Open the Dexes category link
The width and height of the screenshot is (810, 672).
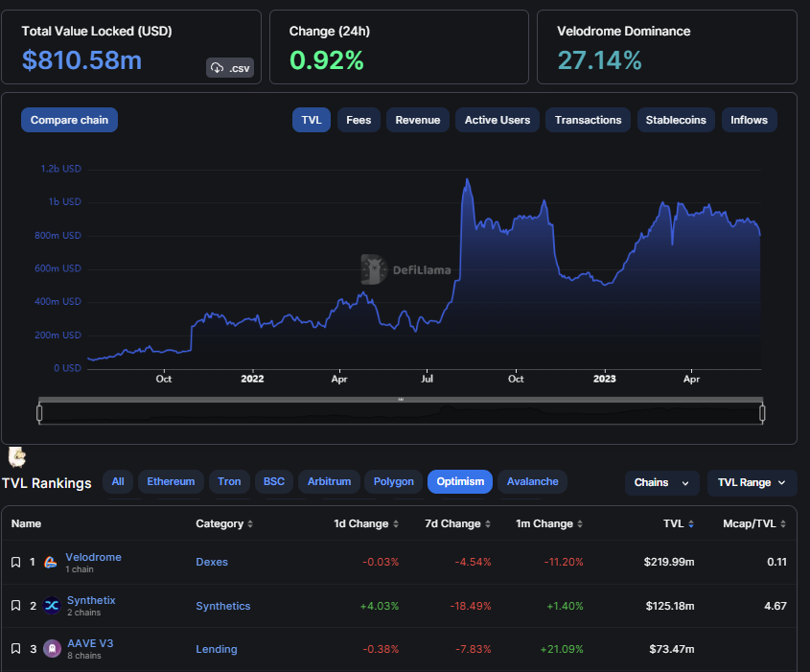click(x=212, y=562)
